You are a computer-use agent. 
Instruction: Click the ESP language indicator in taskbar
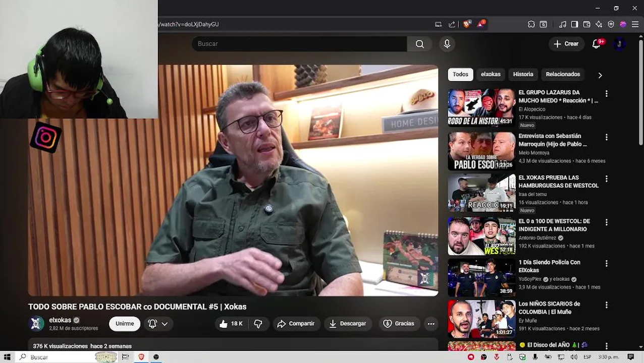(x=587, y=357)
